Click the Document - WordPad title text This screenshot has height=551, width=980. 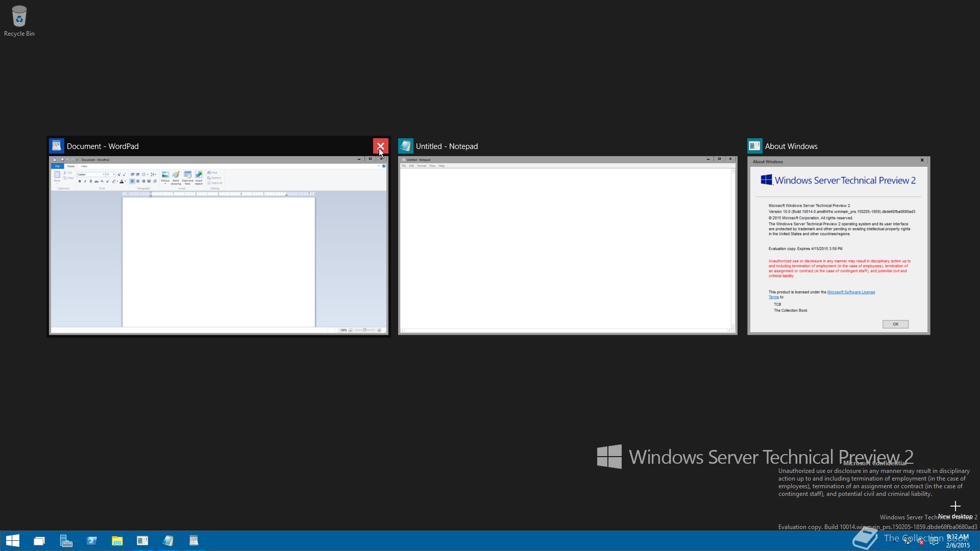pyautogui.click(x=103, y=146)
